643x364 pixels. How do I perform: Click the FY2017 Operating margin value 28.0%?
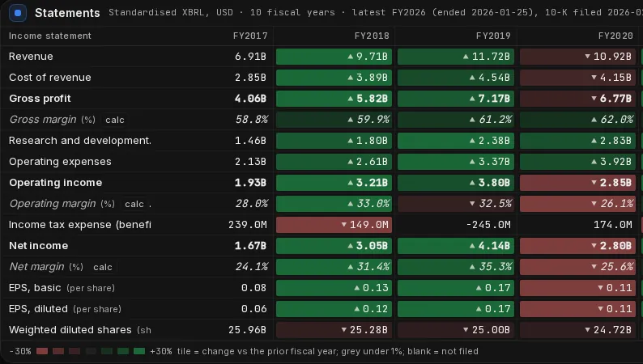tap(251, 204)
